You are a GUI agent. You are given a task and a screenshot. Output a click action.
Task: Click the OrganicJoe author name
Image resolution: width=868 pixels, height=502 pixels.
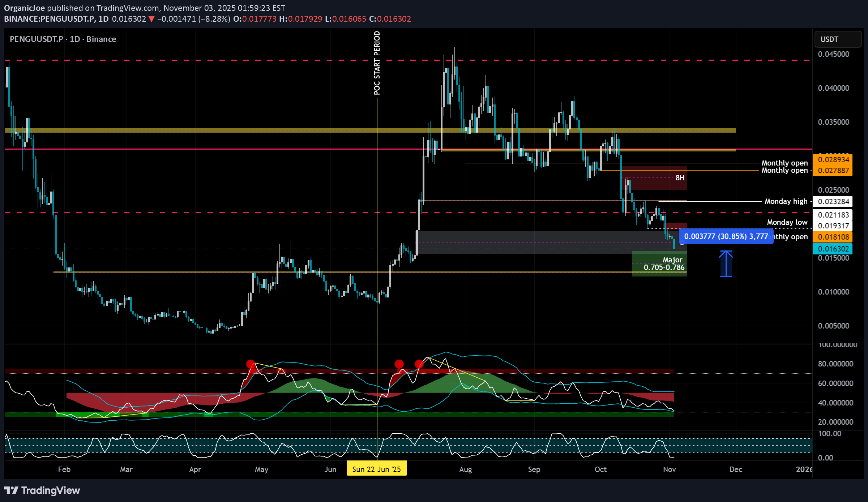tap(24, 8)
